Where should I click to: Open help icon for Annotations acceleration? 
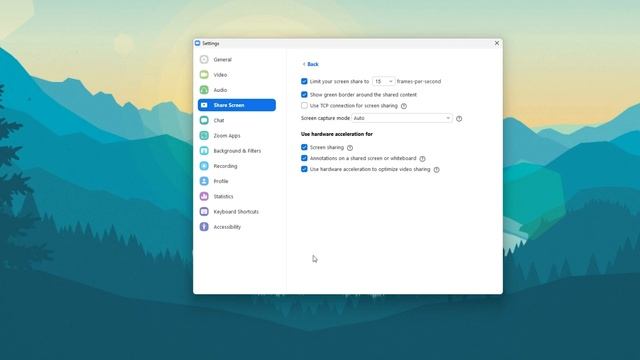pyautogui.click(x=422, y=159)
